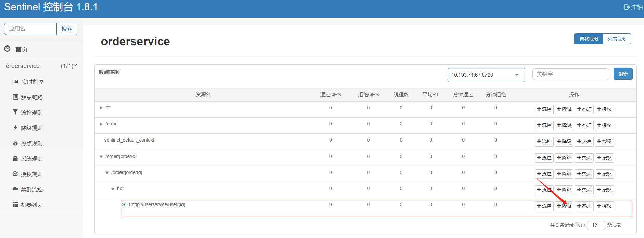This screenshot has width=644, height=238.
Task: Click the bar chart icon for 实时监控
Action: point(15,82)
